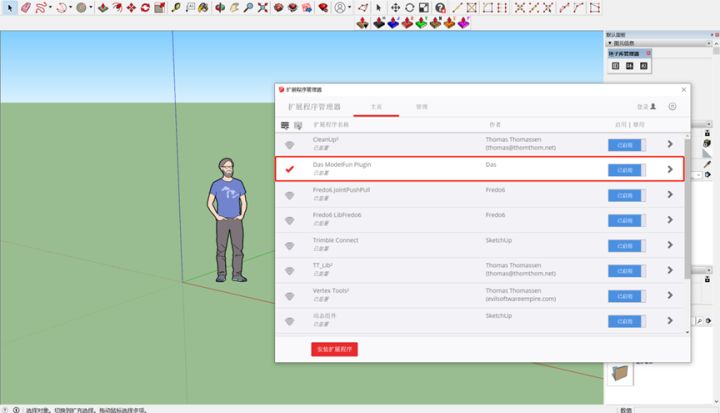Select the red Rotate tool

[145, 7]
